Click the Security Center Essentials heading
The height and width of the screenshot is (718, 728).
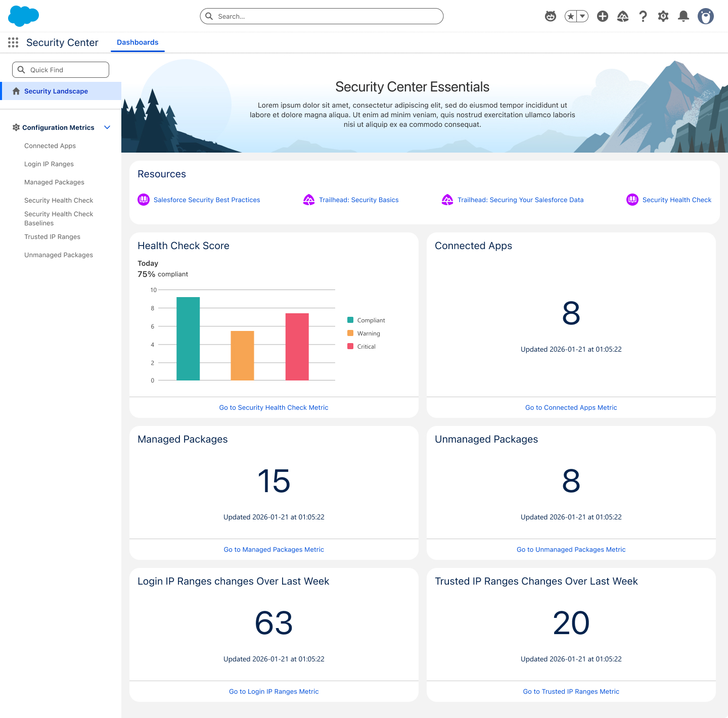click(x=413, y=87)
